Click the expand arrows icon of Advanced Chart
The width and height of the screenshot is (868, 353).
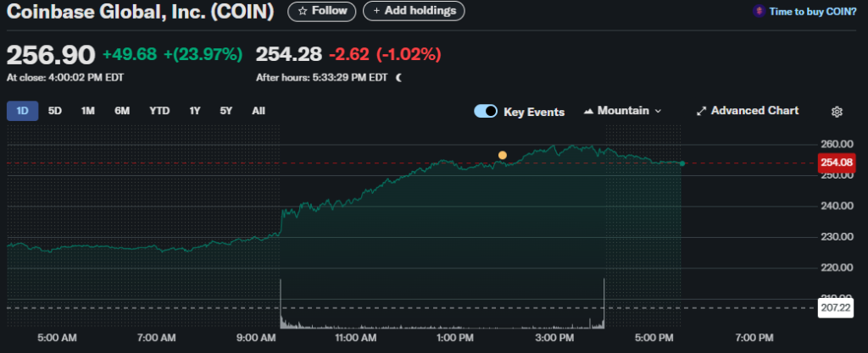pyautogui.click(x=701, y=111)
